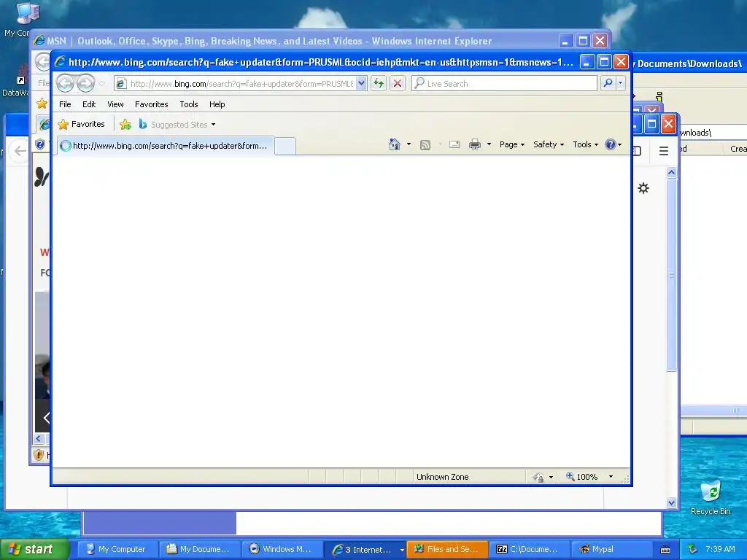
Task: Click the Start button
Action: click(34, 549)
